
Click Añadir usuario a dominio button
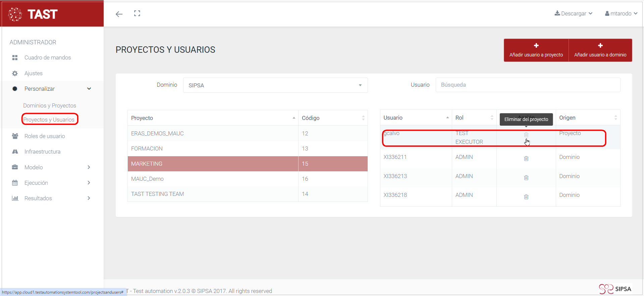pyautogui.click(x=600, y=50)
